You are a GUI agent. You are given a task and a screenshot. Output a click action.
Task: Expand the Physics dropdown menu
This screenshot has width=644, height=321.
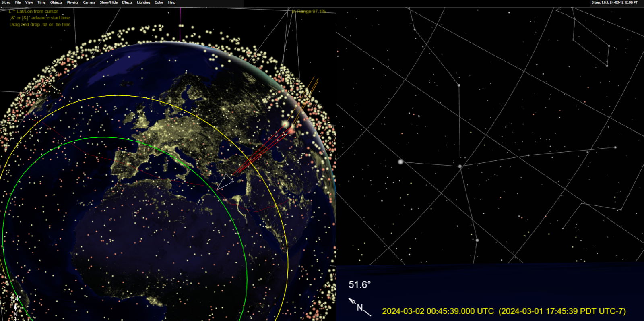pyautogui.click(x=73, y=2)
